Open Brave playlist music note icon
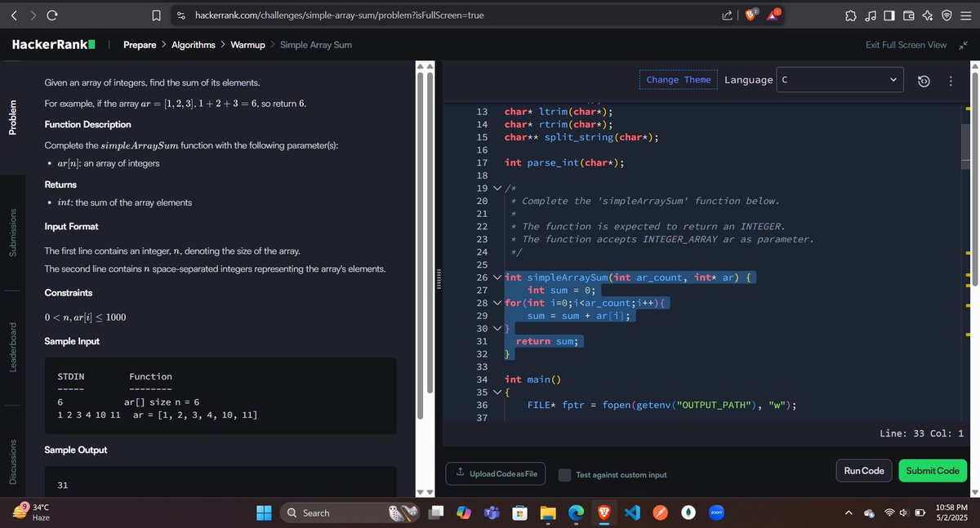980x528 pixels. point(871,16)
